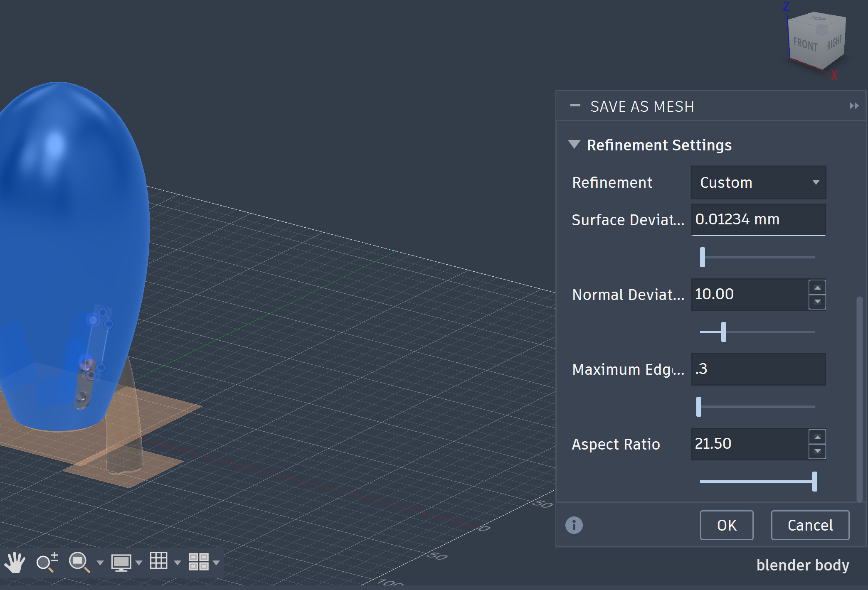Increase Aspect Ratio with up arrow
Image resolution: width=868 pixels, height=590 pixels.
[817, 437]
